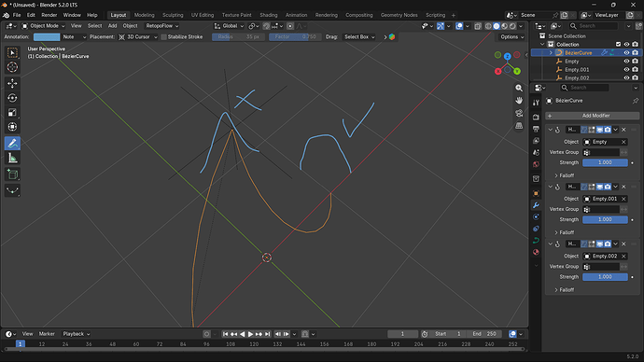644x362 pixels.
Task: Click the outliner search field
Action: [x=594, y=26]
